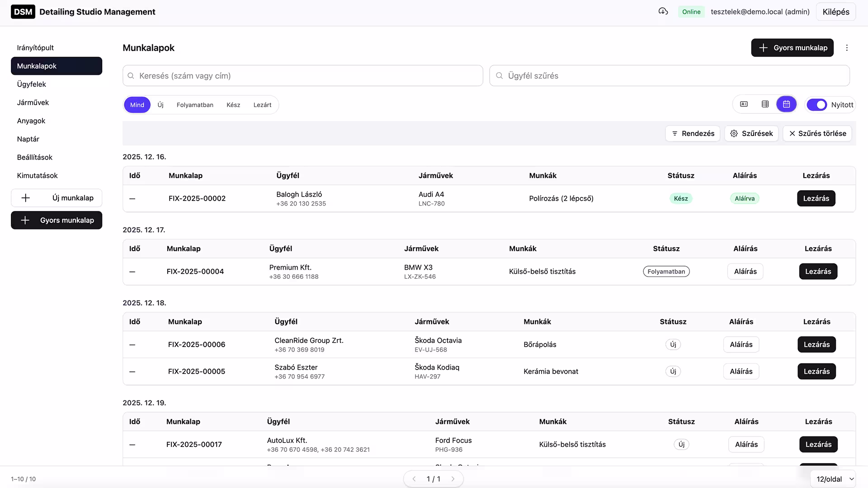The image size is (868, 488).
Task: Click Lezárás for FIX-2025-00004
Action: [818, 272]
